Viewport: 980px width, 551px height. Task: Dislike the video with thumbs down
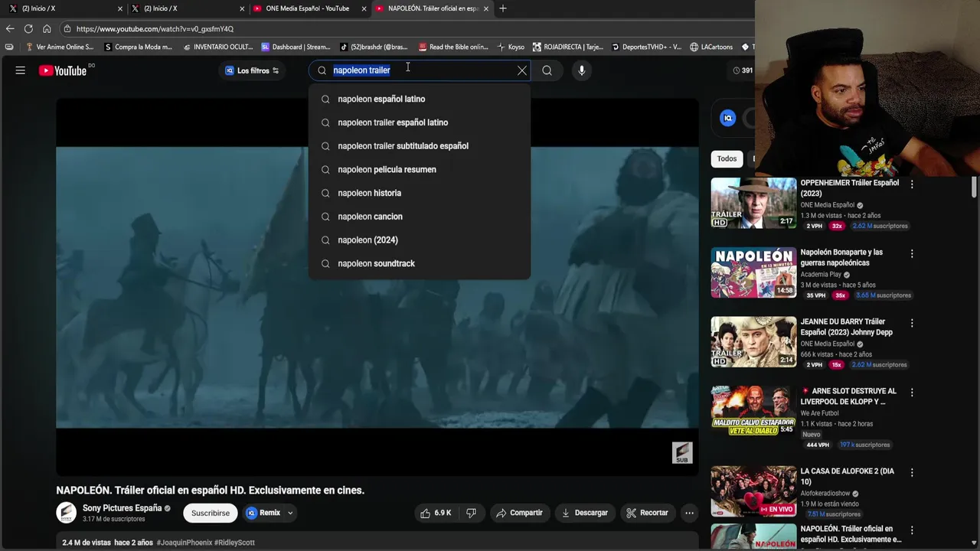pyautogui.click(x=472, y=513)
